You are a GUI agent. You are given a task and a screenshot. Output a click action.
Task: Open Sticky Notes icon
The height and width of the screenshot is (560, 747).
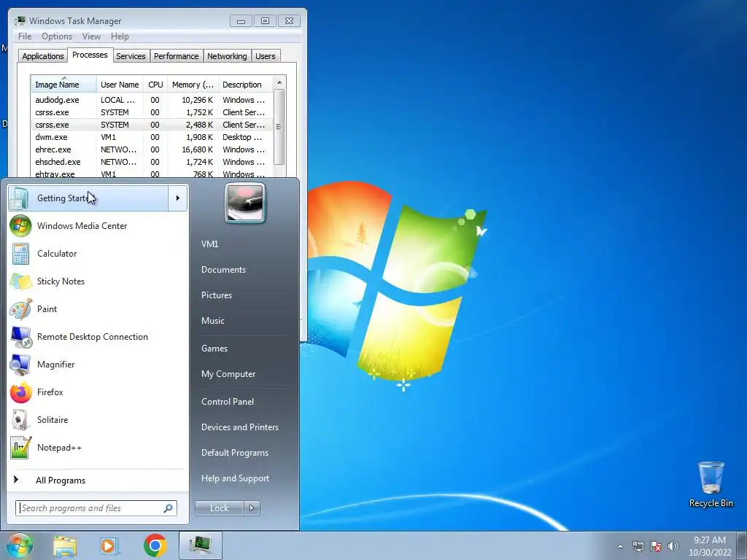point(20,281)
